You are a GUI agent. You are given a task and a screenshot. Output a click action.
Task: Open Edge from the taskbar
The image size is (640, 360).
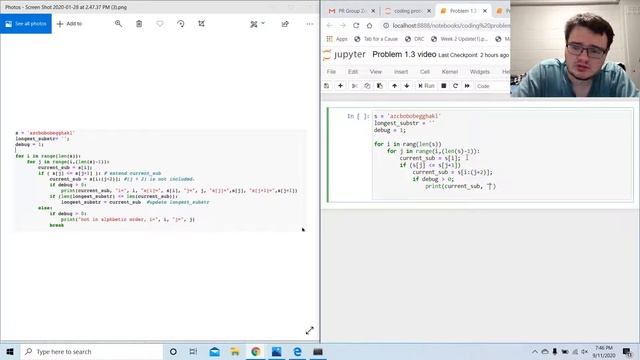tap(297, 351)
